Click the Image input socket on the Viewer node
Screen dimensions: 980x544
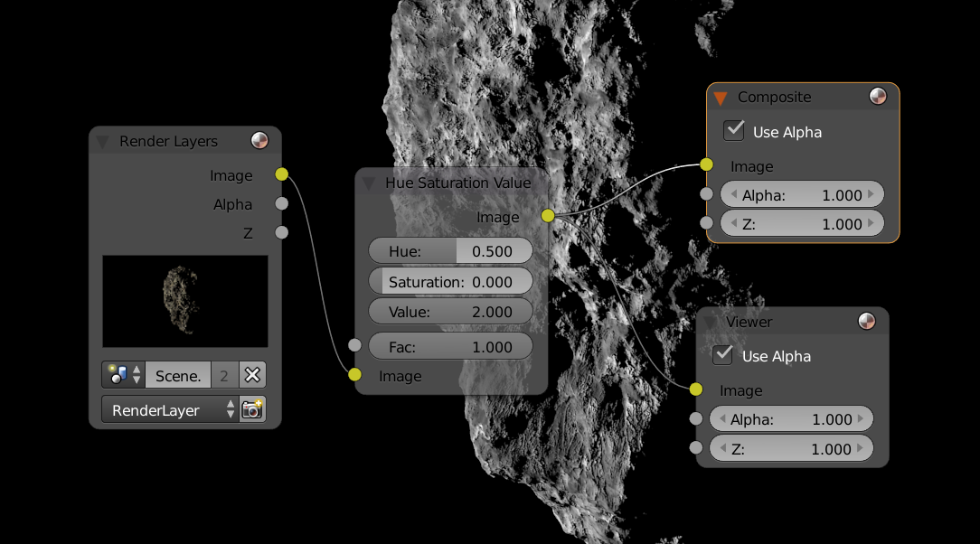695,389
